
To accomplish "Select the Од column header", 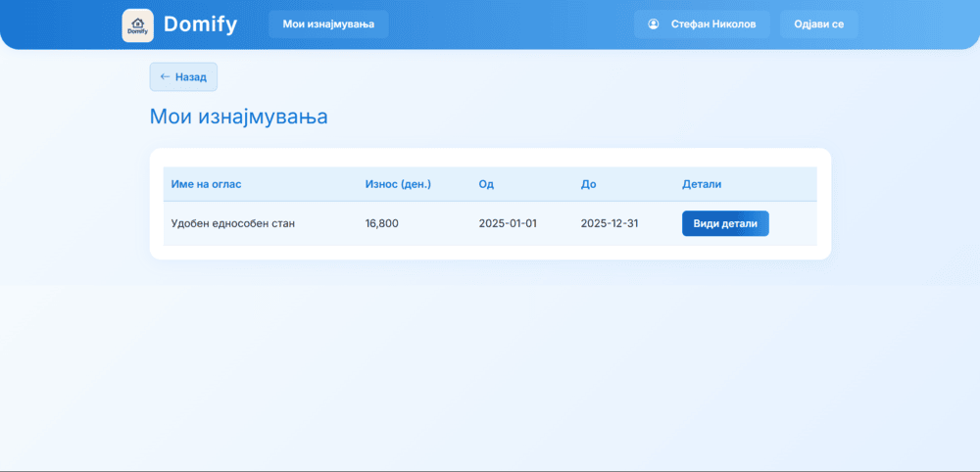I will (x=486, y=184).
